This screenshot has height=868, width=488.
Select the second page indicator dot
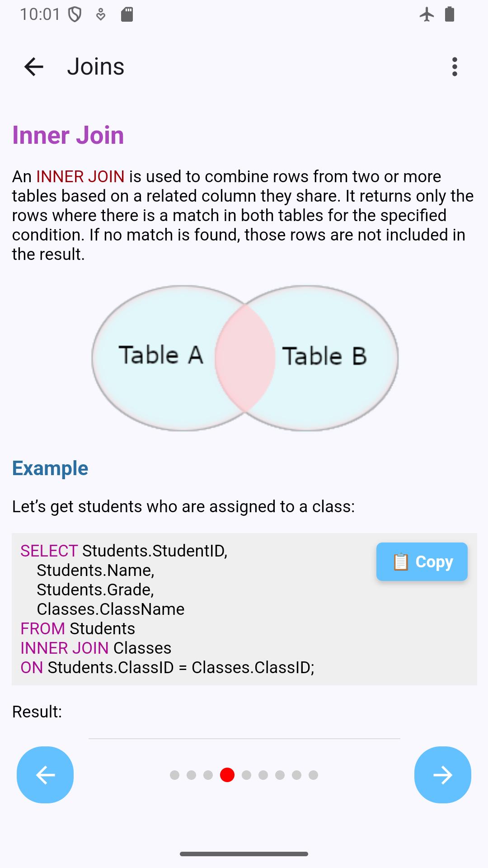191,775
